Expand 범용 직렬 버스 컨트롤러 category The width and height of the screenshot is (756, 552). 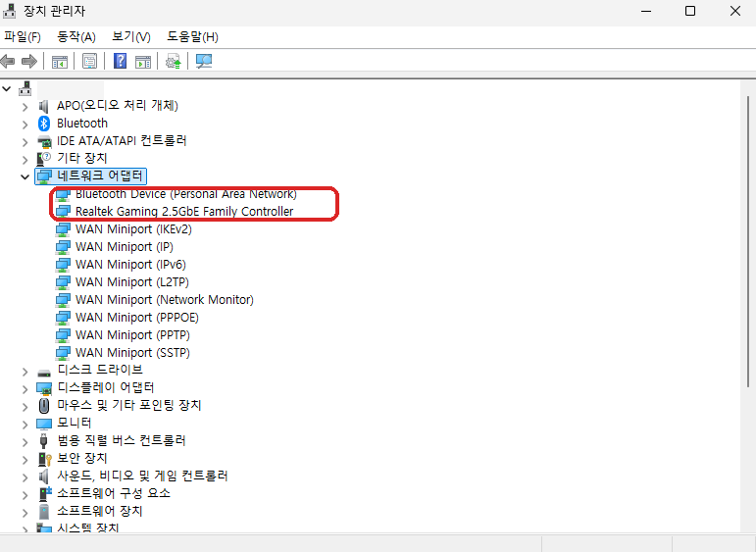click(x=25, y=442)
